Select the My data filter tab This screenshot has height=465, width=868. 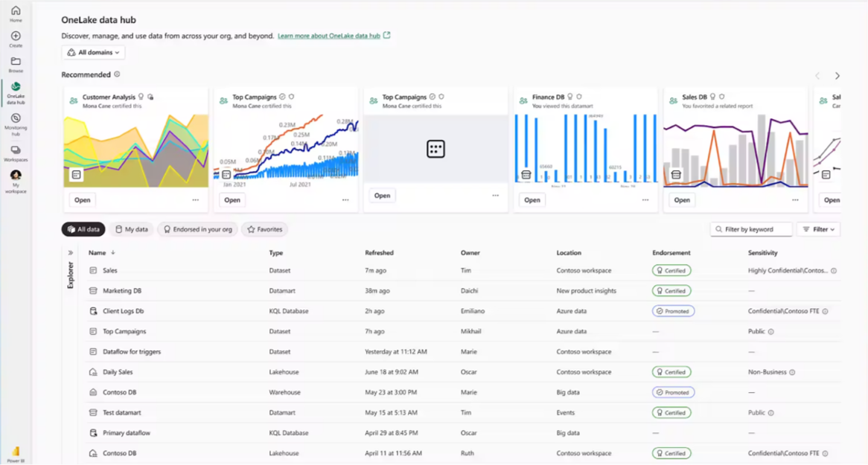pos(132,229)
